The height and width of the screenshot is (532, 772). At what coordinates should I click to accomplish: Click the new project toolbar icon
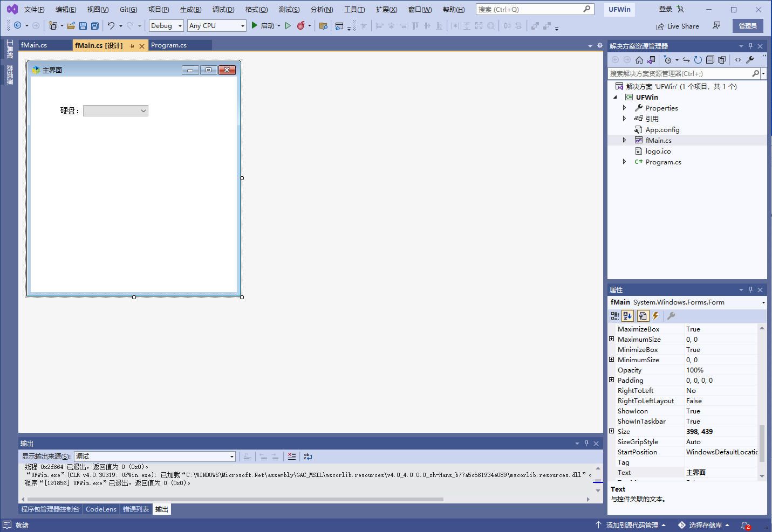pyautogui.click(x=53, y=25)
